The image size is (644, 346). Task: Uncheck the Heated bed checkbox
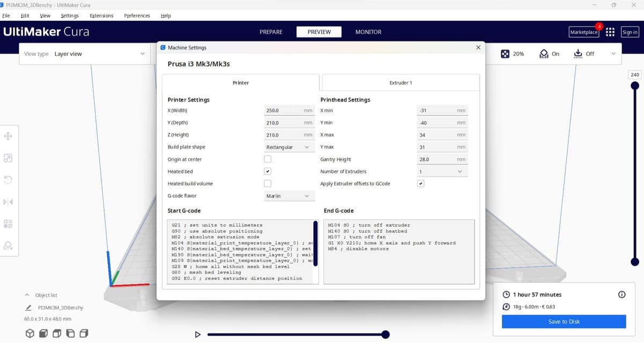[x=268, y=171]
